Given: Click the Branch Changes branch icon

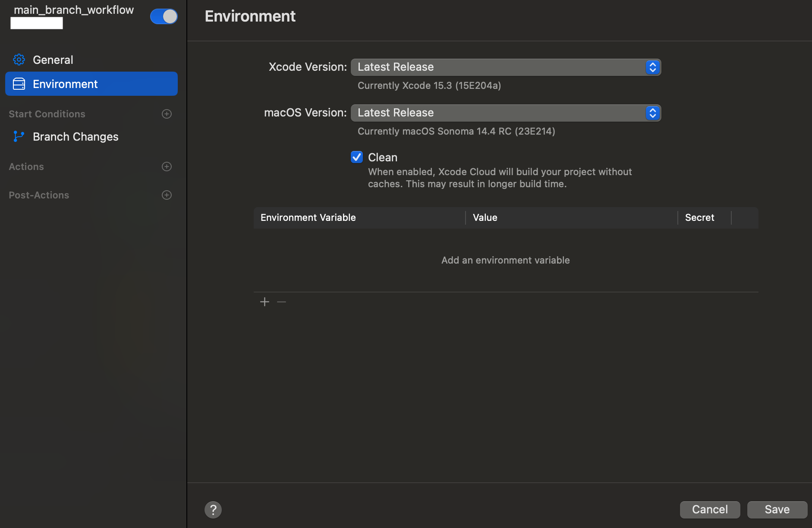Looking at the screenshot, I should (19, 136).
